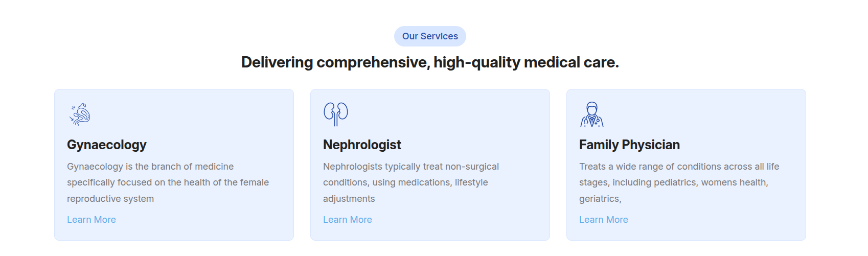Click the kidneys icon for Nephrologist

(336, 114)
